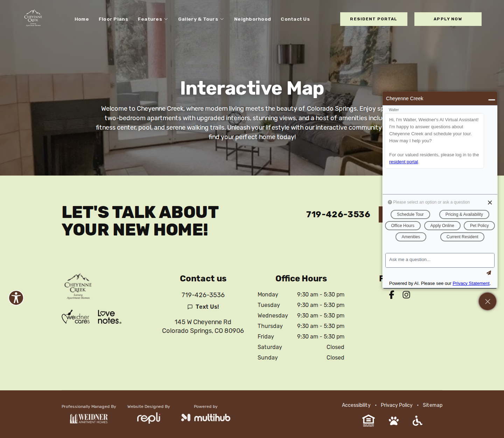Pick the Amenities chat option
504x438 pixels.
click(411, 237)
